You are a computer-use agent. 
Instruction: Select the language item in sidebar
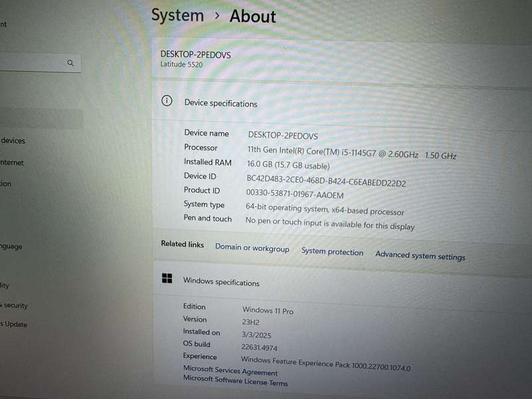(x=11, y=247)
